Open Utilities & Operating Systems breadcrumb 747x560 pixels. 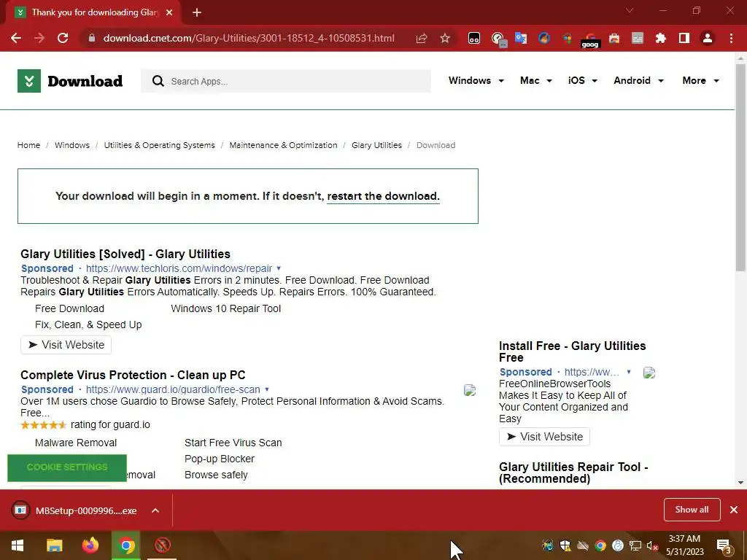[160, 145]
